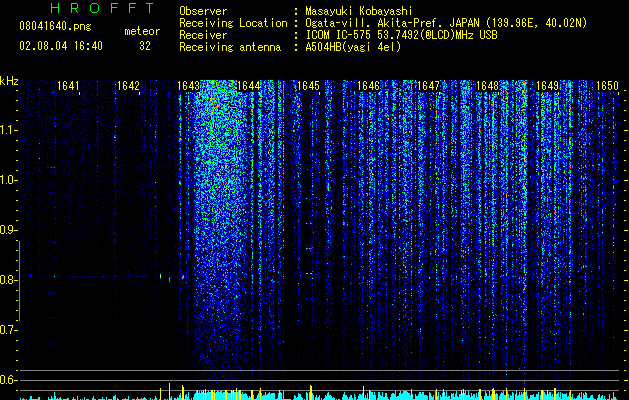Click the 1.1 kHz axis label
Image resolution: width=629 pixels, height=400 pixels.
(x=8, y=130)
